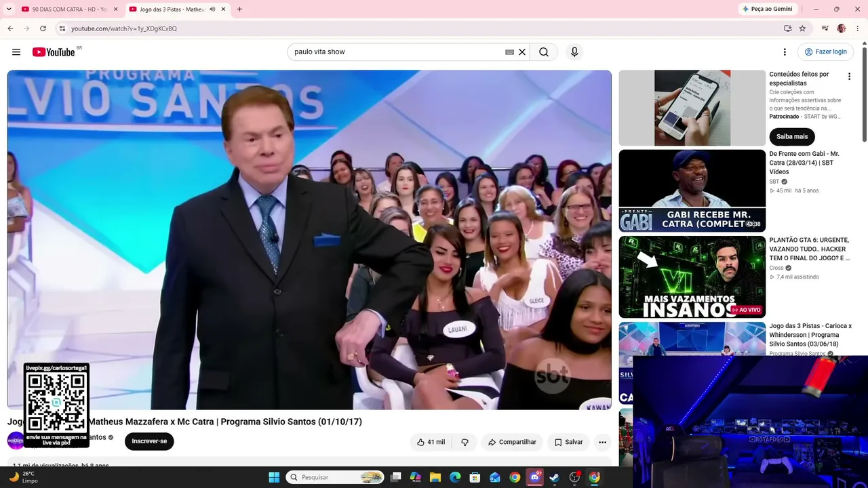Click the main video player
The image size is (868, 488).
click(309, 239)
